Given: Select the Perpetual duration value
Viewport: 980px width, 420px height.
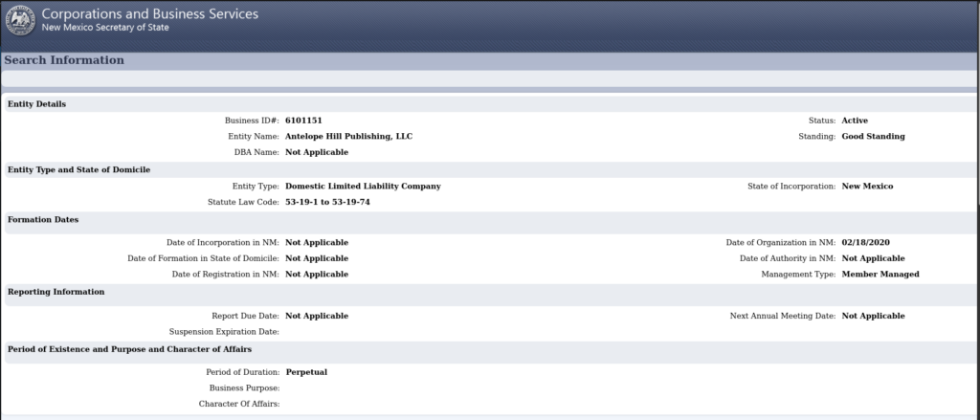Looking at the screenshot, I should 306,372.
